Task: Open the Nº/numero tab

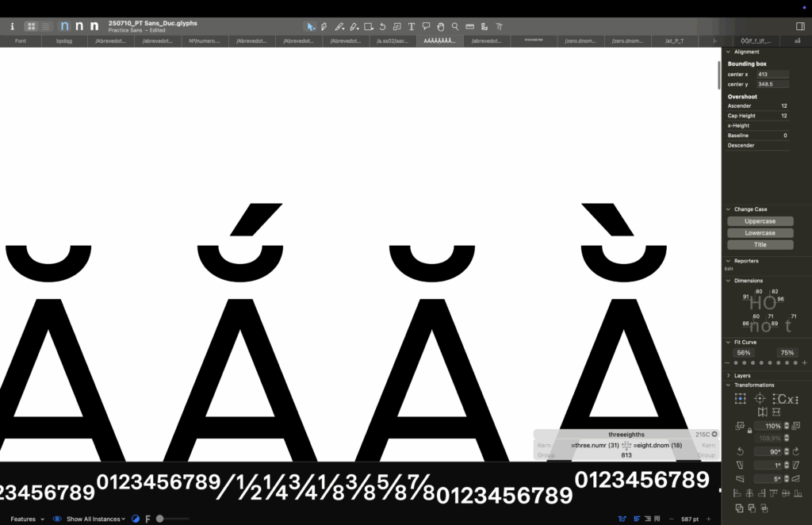Action: (205, 41)
